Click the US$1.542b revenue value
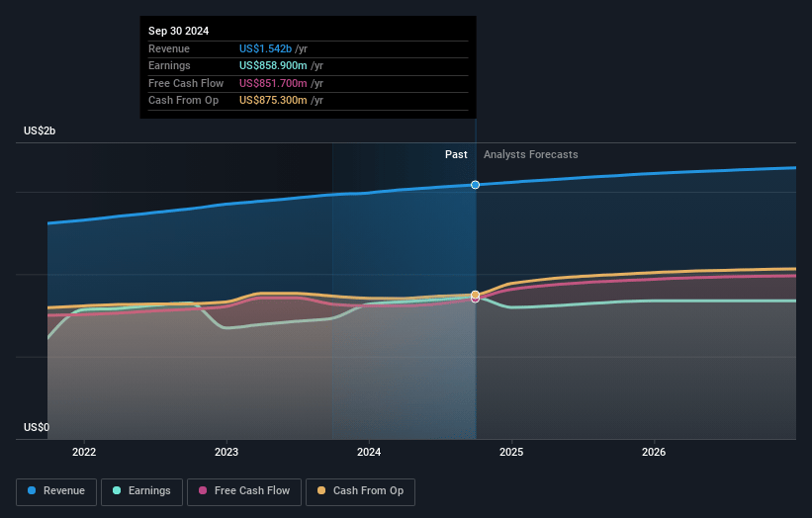 tap(265, 48)
